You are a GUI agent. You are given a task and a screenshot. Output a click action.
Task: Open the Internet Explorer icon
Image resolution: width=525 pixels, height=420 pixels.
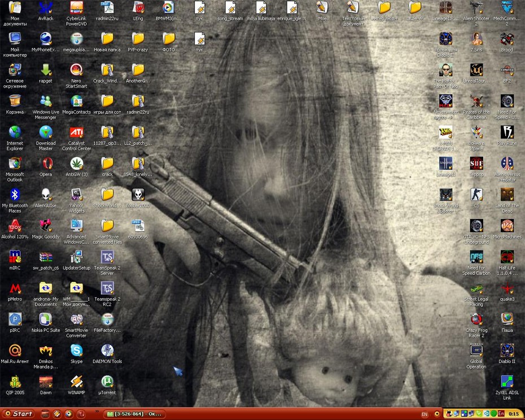point(15,138)
